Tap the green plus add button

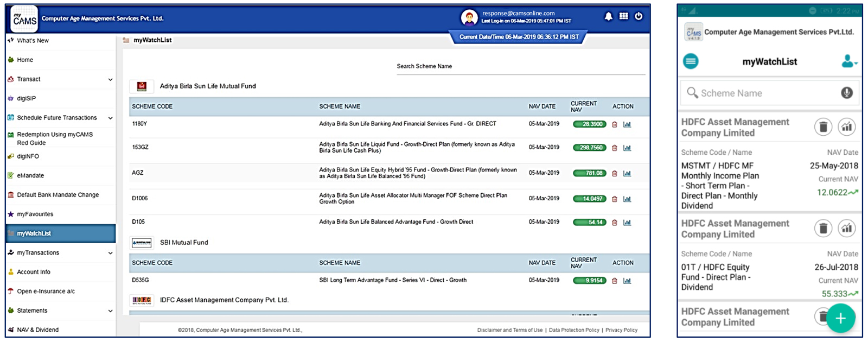840,318
